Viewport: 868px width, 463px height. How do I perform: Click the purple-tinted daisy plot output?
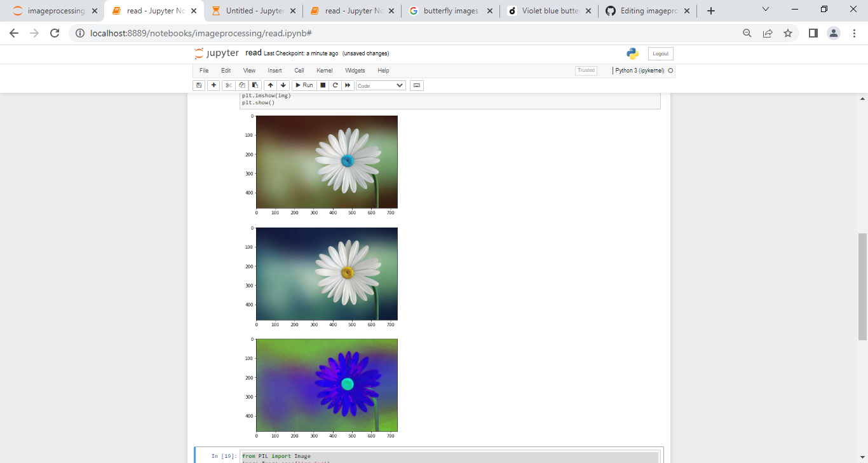pos(327,384)
